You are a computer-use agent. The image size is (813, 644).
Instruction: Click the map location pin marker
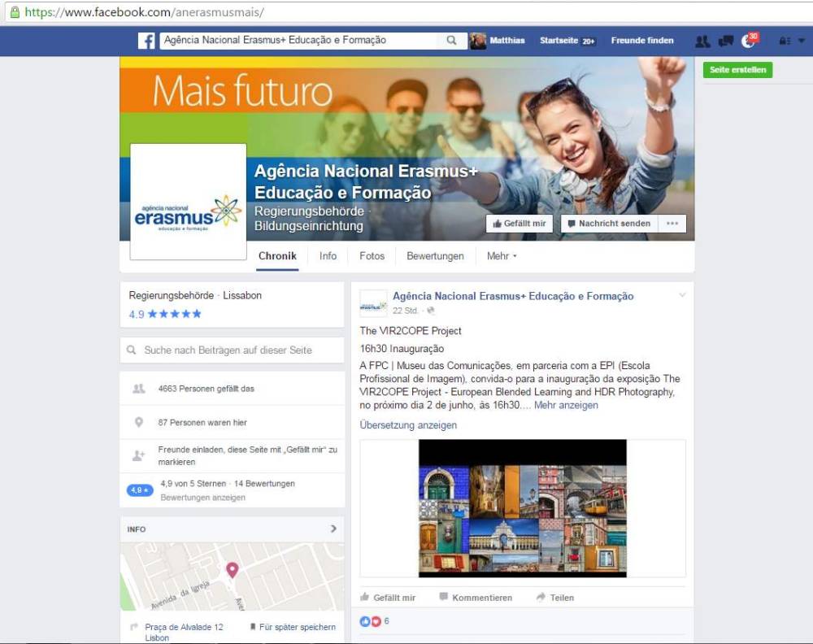click(x=233, y=570)
